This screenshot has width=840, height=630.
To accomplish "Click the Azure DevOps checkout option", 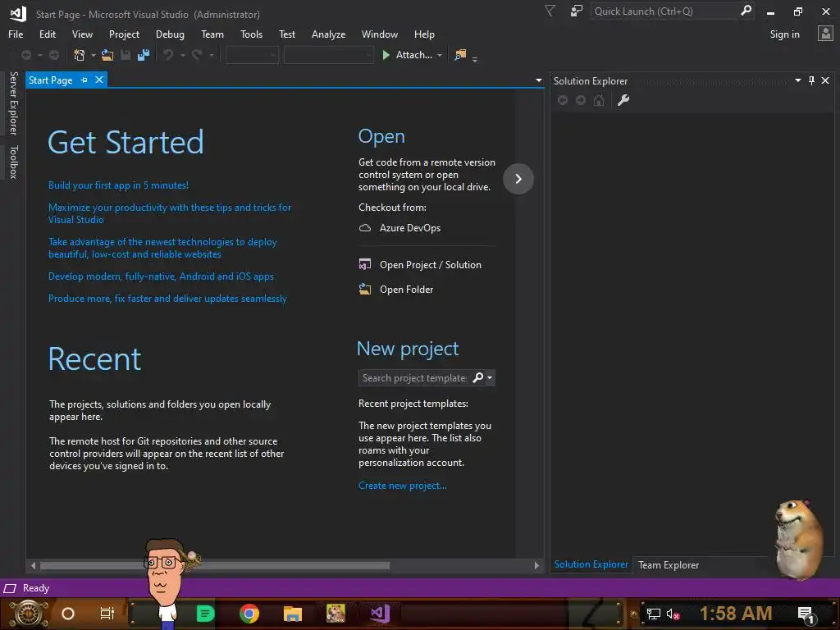I will point(410,228).
